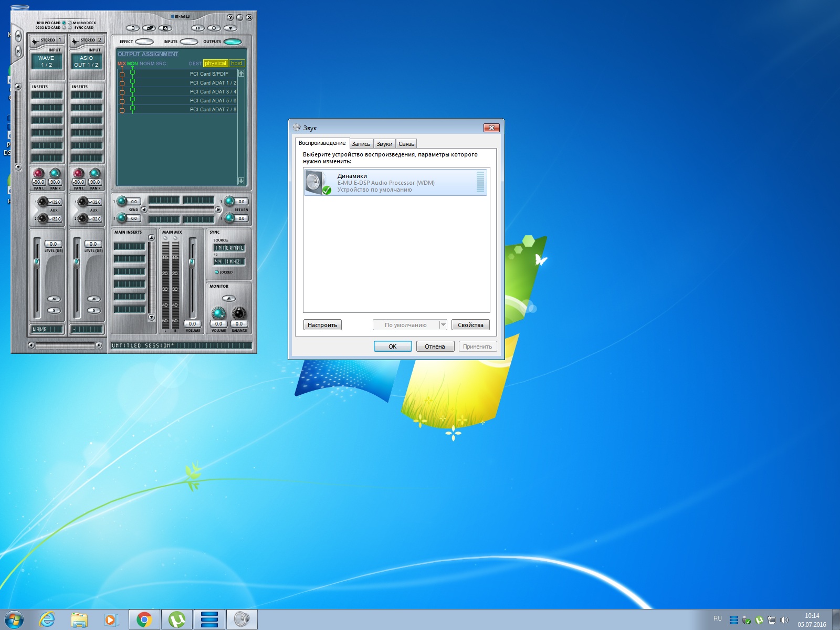Click the Monitor Balance black knob

[x=239, y=313]
